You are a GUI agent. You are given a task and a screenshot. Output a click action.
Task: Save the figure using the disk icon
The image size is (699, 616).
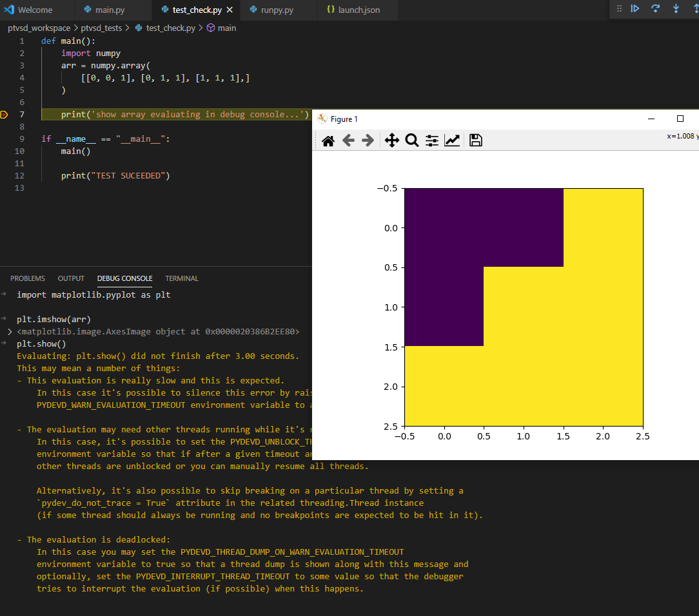[475, 140]
